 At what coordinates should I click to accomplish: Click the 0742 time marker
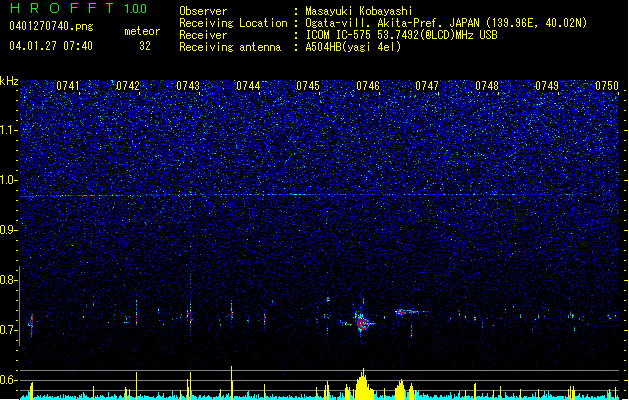(x=128, y=86)
